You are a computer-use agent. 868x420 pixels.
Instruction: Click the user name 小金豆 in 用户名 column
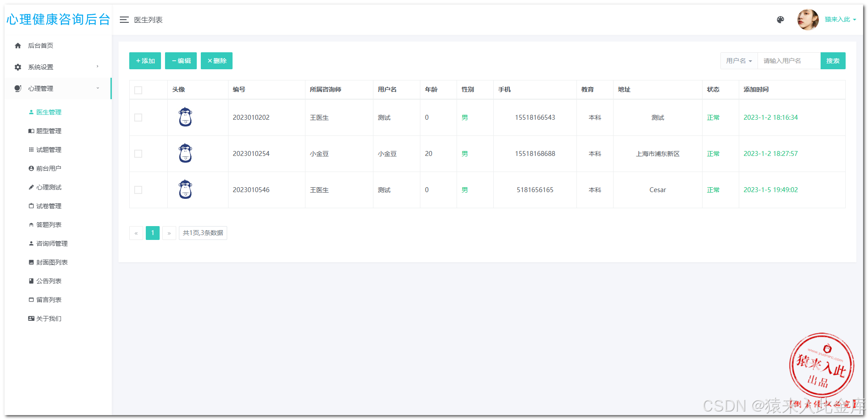(x=387, y=154)
